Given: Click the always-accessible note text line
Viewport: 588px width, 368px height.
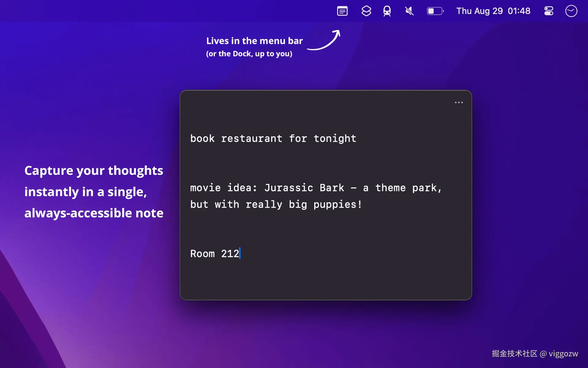Looking at the screenshot, I should click(93, 213).
